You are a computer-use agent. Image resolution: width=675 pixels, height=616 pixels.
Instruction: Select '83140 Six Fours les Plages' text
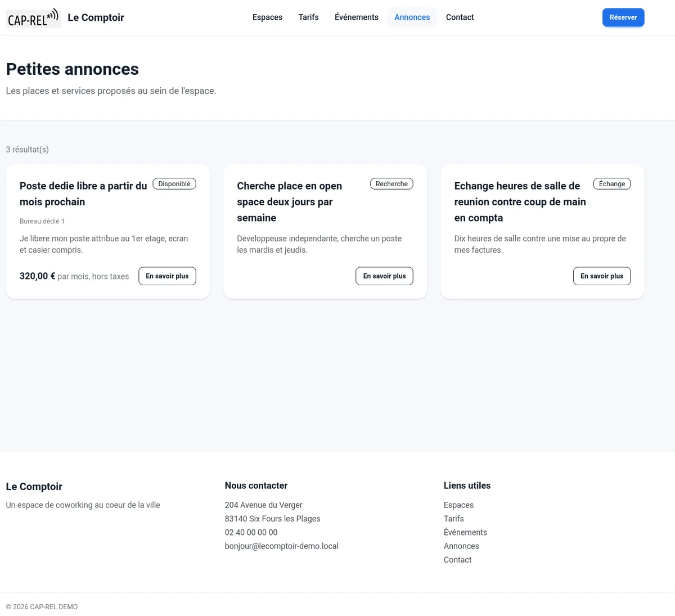click(x=273, y=519)
